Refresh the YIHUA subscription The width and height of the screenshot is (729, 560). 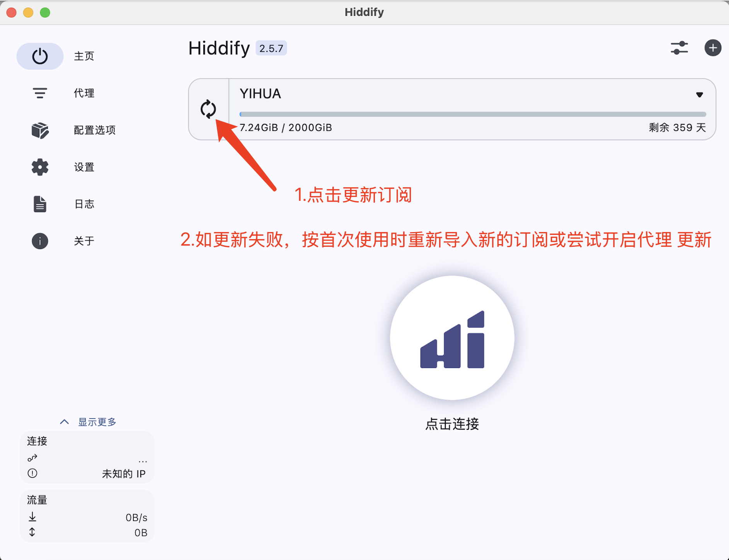pos(208,109)
